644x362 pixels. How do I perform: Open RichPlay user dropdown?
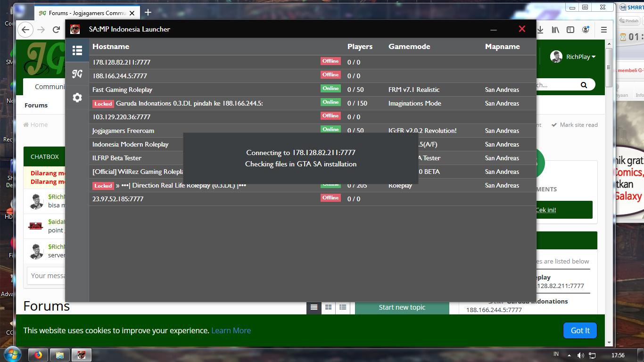(x=573, y=57)
